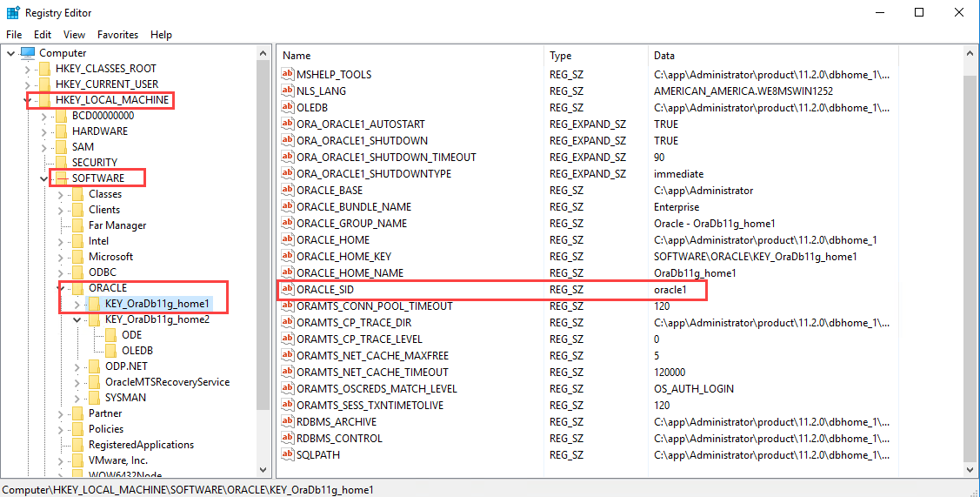Click the MSHELP_TOOLS registry value icon
This screenshot has width=980, height=497.
point(288,74)
